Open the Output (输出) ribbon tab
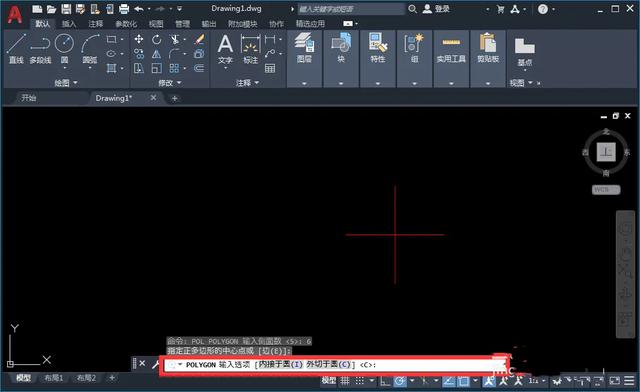Viewport: 640px width, 392px height. pyautogui.click(x=209, y=24)
